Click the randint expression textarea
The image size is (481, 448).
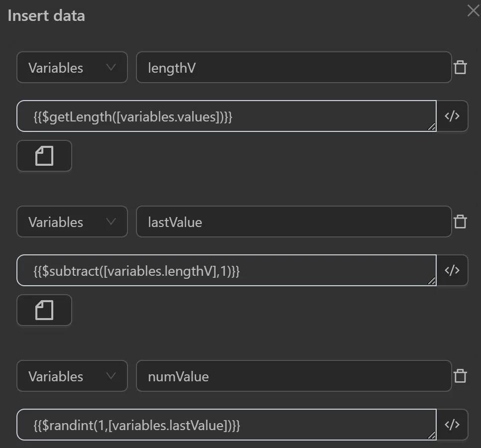pos(224,424)
